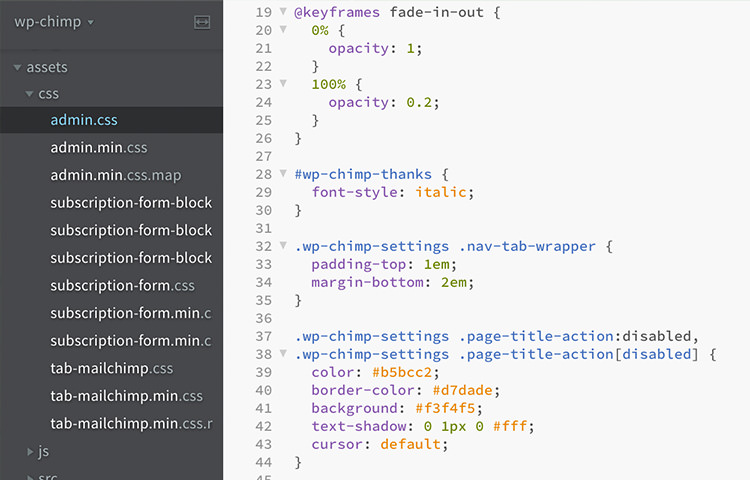Open the admin.min.css file
Image resolution: width=750 pixels, height=480 pixels.
point(98,148)
